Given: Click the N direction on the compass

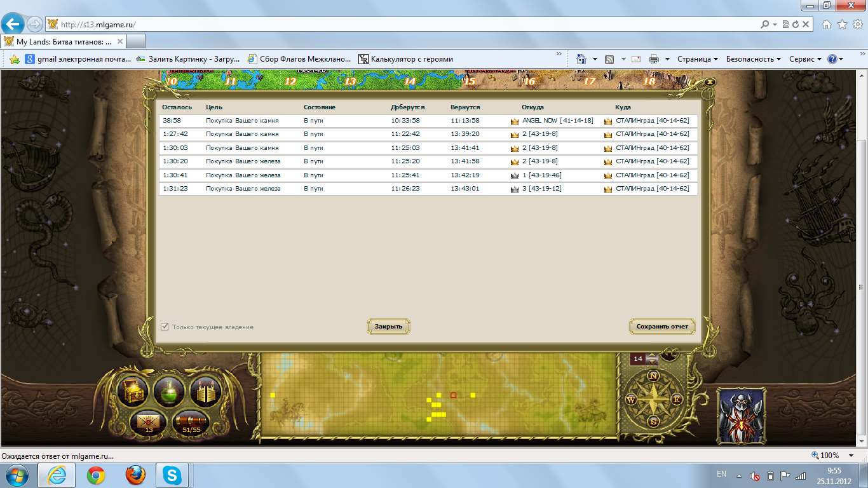Looking at the screenshot, I should [x=653, y=376].
